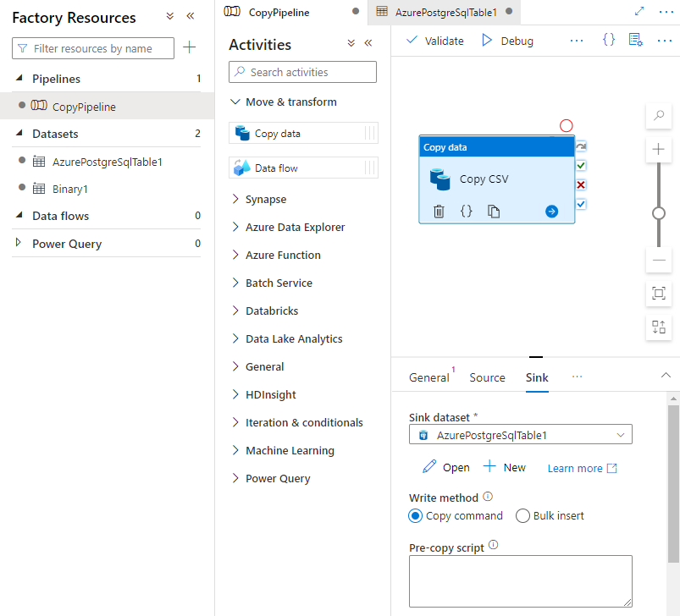
Task: Click the canvas zoom slider handle
Action: [659, 213]
